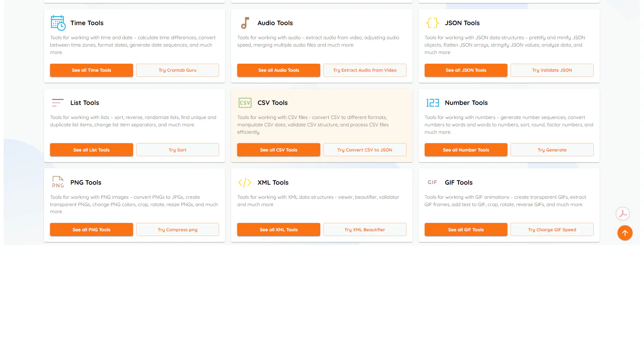The width and height of the screenshot is (644, 362).
Task: Click the Time Tools heading
Action: point(87,23)
